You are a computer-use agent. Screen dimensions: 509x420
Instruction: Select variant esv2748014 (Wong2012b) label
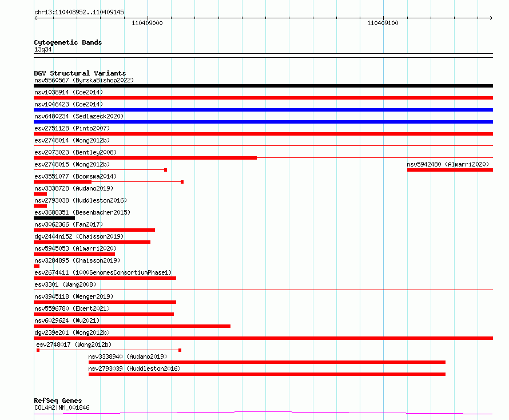pyautogui.click(x=72, y=140)
